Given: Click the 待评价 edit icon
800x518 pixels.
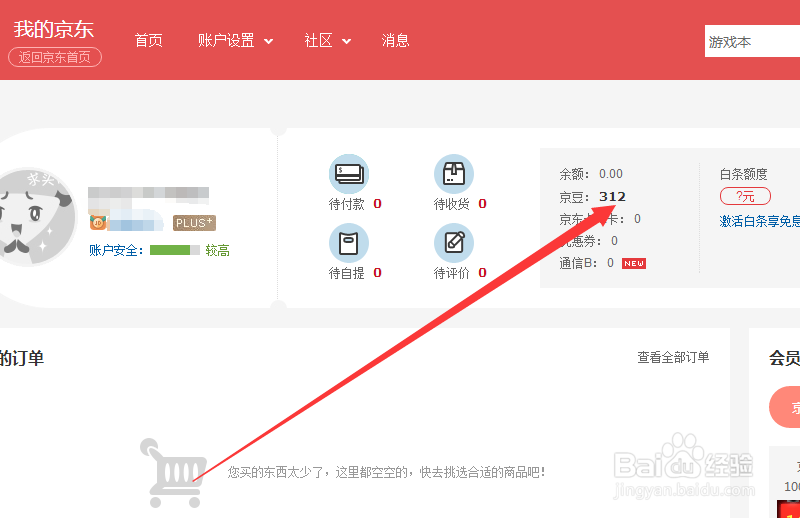Looking at the screenshot, I should pyautogui.click(x=454, y=243).
